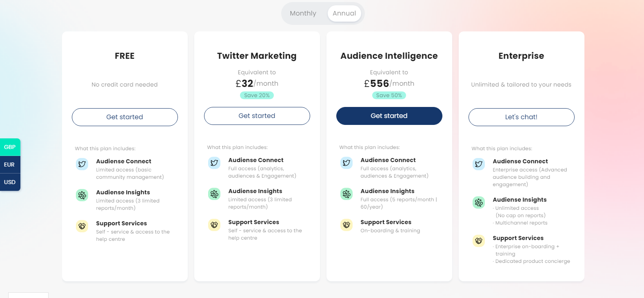644x298 pixels.
Task: Click Audiense Connect Twitter icon in FREE plan
Action: [x=82, y=164]
